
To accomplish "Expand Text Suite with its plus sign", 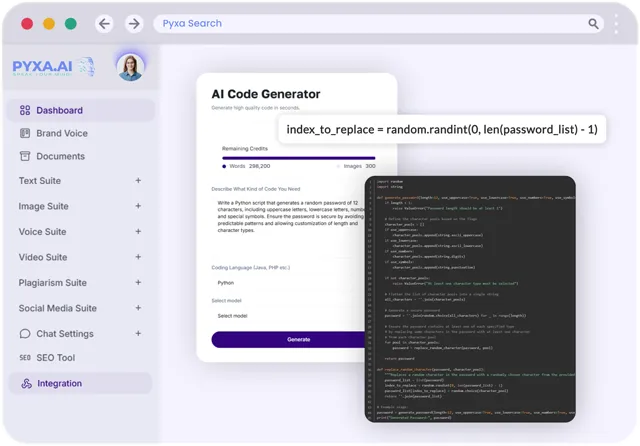I will [138, 180].
